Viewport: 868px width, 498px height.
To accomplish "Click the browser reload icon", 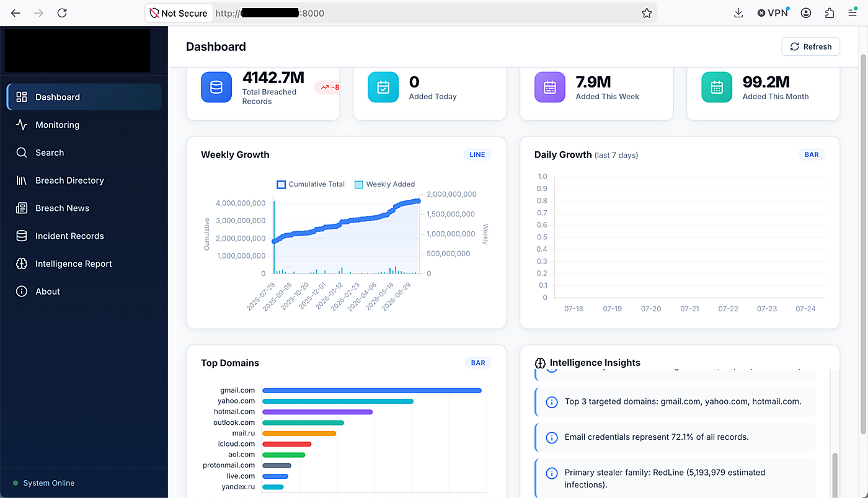I will click(x=62, y=13).
